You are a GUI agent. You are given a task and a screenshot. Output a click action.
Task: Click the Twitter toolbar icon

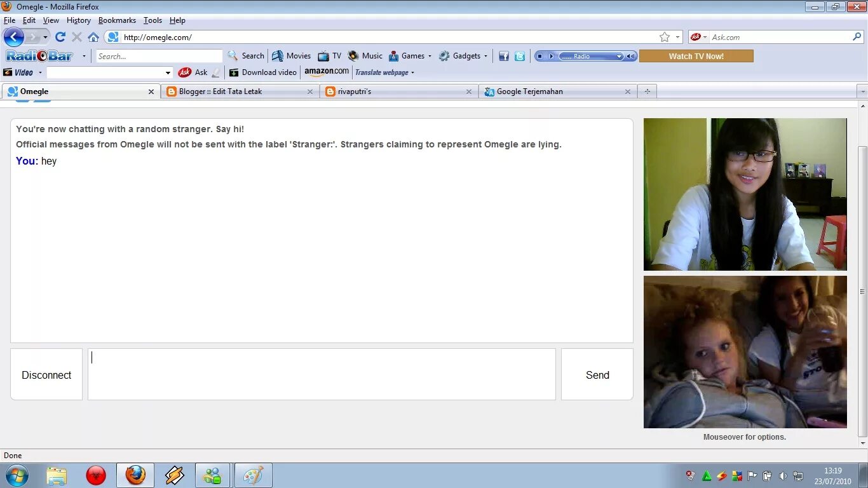tap(520, 56)
